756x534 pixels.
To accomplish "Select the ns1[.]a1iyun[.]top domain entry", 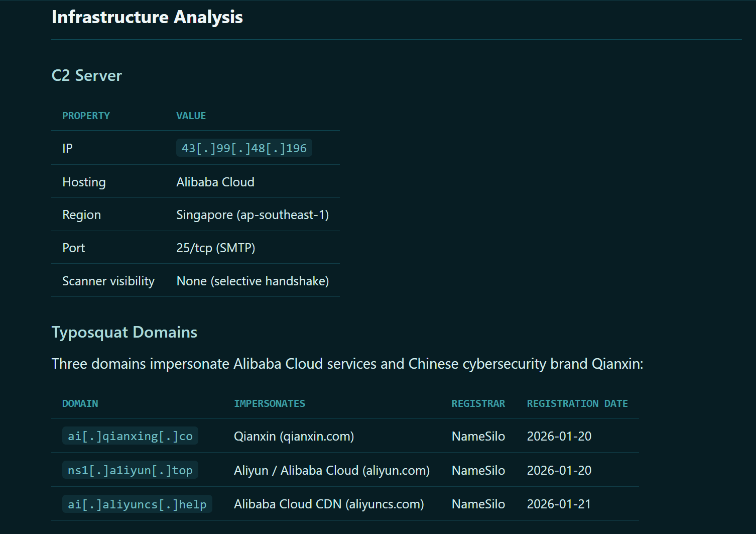I will 130,470.
